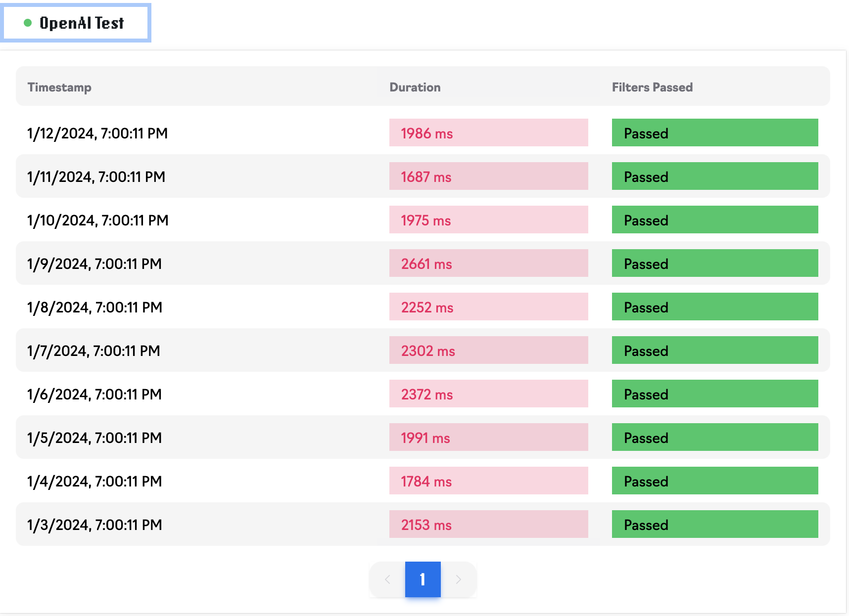Select the 1/5/2024, 7:00:11 PM timestamp

click(x=94, y=438)
